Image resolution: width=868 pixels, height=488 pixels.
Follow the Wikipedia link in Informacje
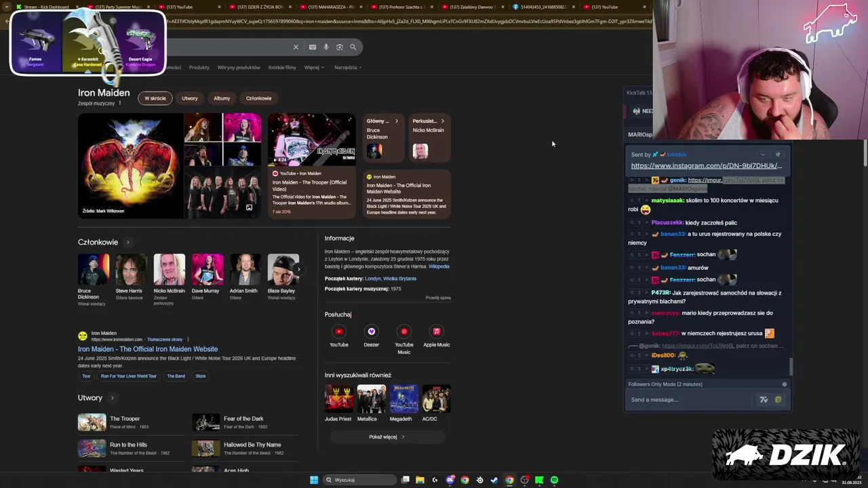click(x=439, y=266)
